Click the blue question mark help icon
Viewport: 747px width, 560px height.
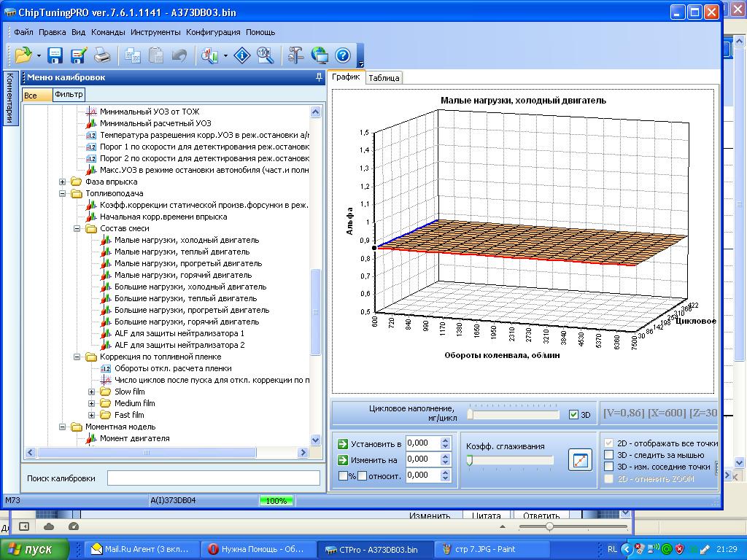(343, 55)
